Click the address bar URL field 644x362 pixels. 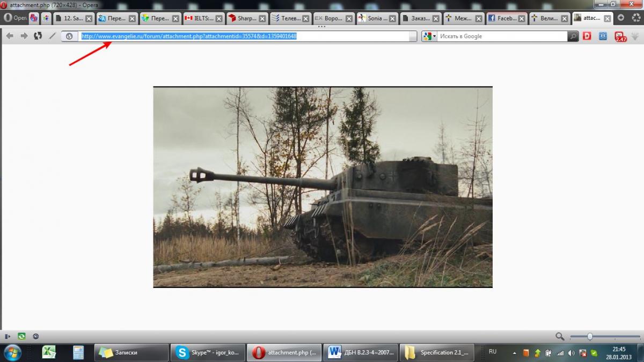tap(241, 36)
